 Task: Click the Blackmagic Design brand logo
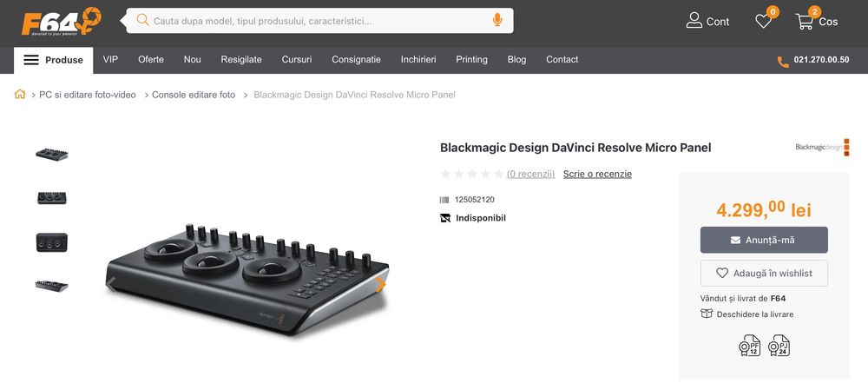[821, 148]
